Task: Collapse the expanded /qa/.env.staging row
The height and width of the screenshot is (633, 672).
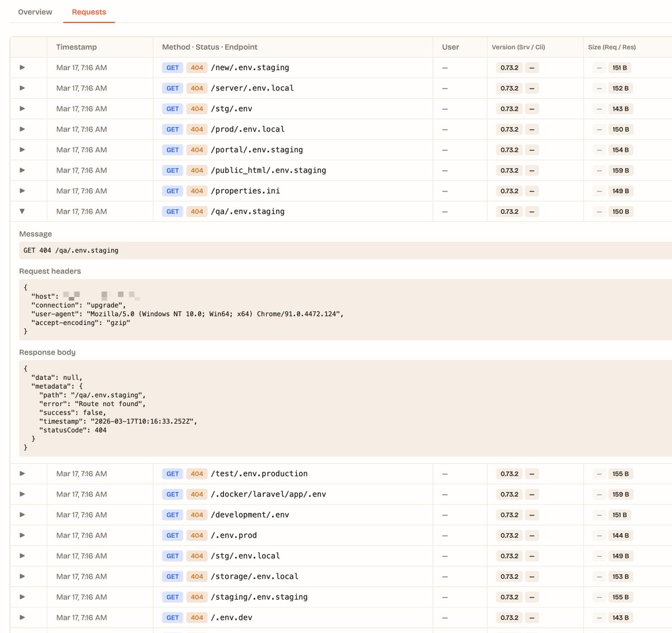Action: (x=22, y=211)
